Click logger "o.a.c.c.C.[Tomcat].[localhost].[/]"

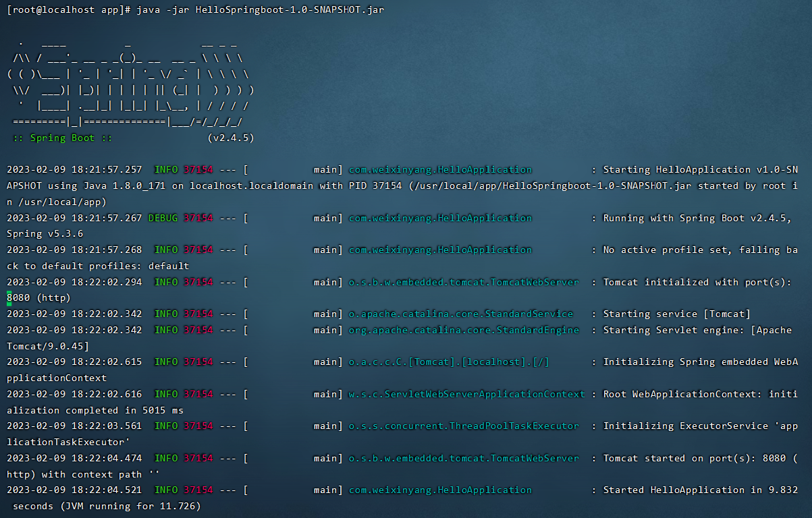pyautogui.click(x=449, y=362)
